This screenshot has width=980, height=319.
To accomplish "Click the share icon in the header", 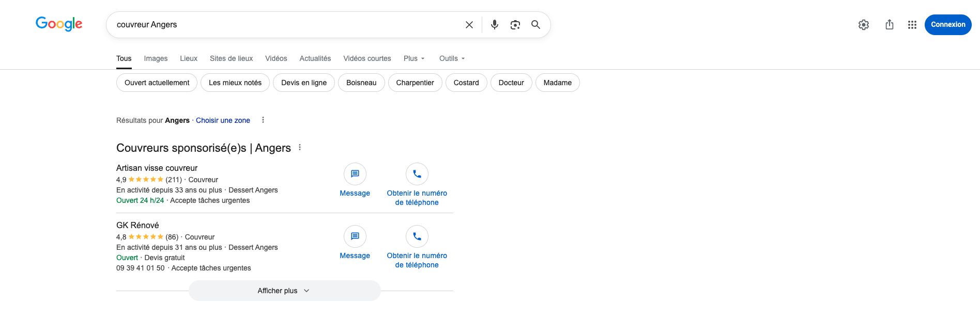I will pyautogui.click(x=890, y=24).
